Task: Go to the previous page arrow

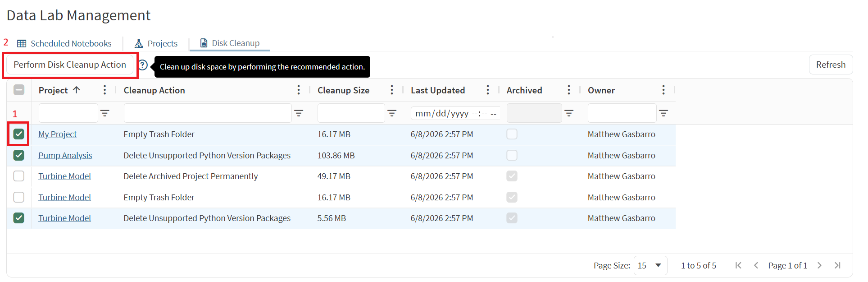Action: (756, 265)
